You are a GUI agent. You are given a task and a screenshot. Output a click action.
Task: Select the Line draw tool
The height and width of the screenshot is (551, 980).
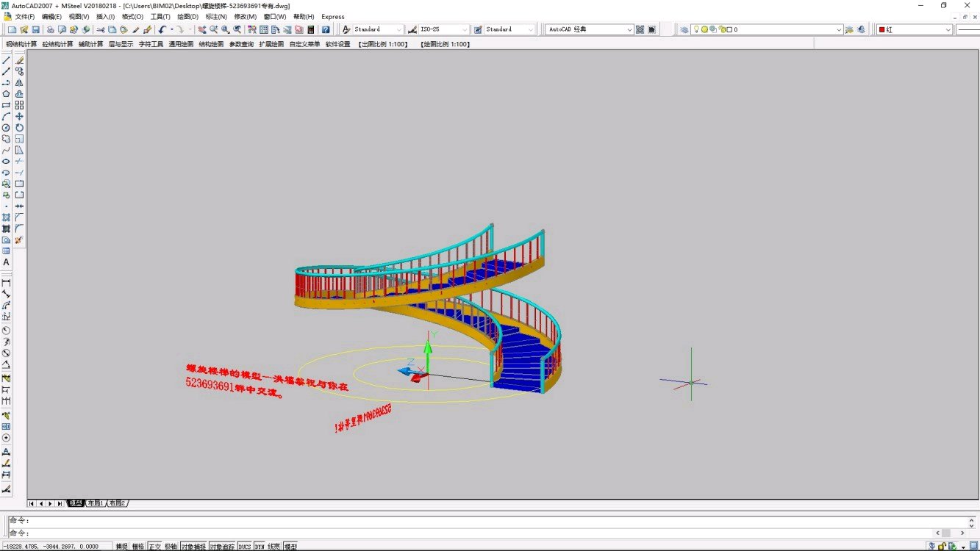tap(6, 60)
